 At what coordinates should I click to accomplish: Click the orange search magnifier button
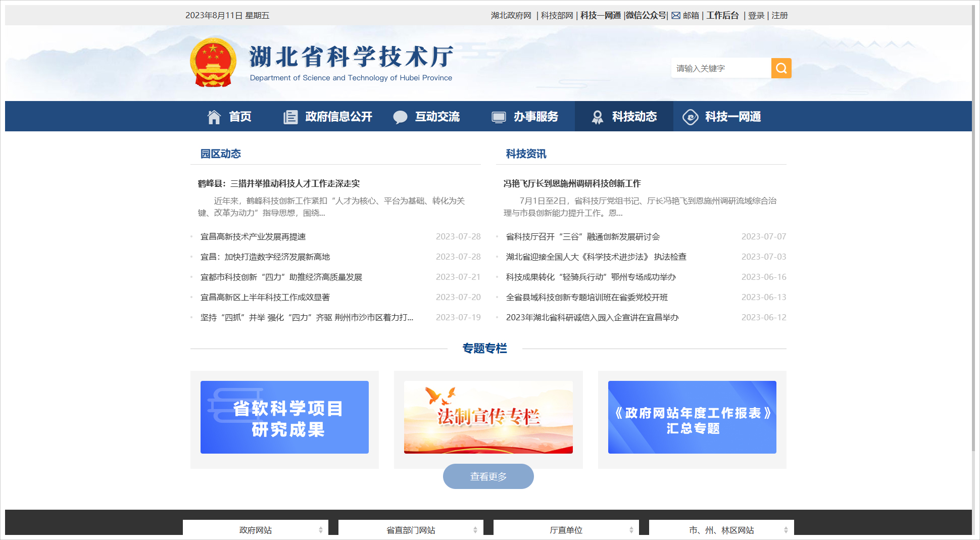pyautogui.click(x=781, y=68)
